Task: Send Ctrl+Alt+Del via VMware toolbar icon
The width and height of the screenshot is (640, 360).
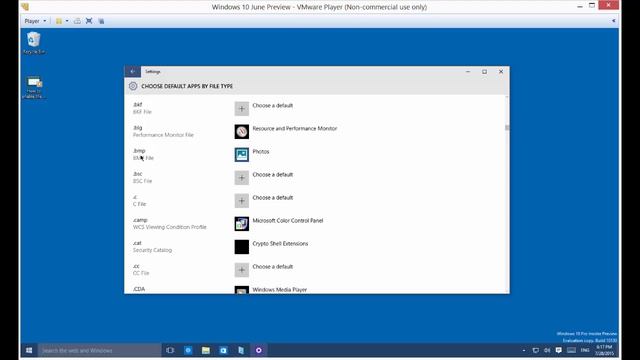Action: (77, 21)
